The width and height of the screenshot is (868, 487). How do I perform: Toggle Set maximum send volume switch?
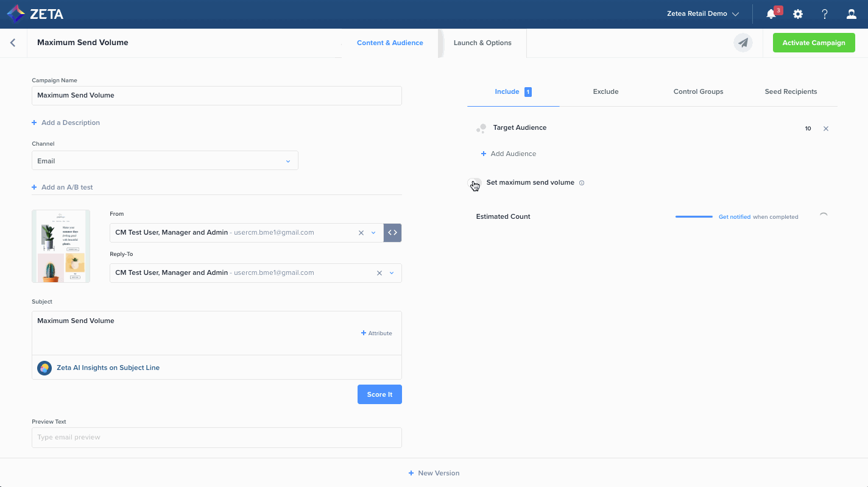pos(475,183)
